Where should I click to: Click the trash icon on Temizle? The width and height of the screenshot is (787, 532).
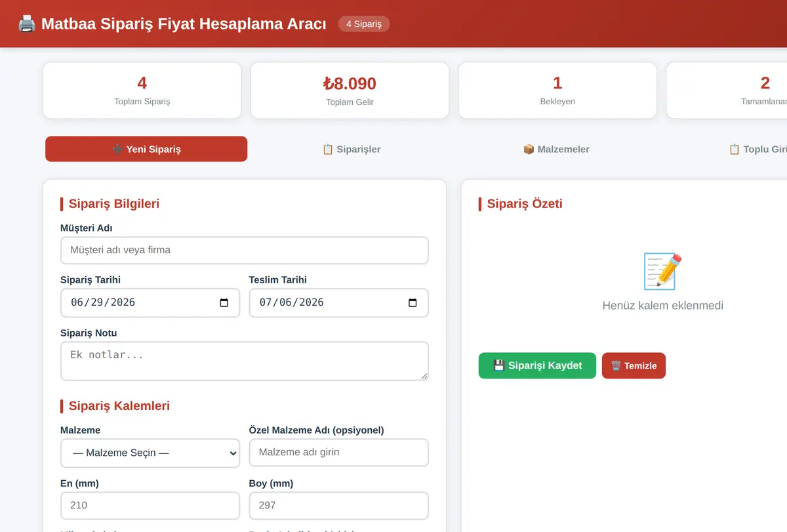point(616,365)
